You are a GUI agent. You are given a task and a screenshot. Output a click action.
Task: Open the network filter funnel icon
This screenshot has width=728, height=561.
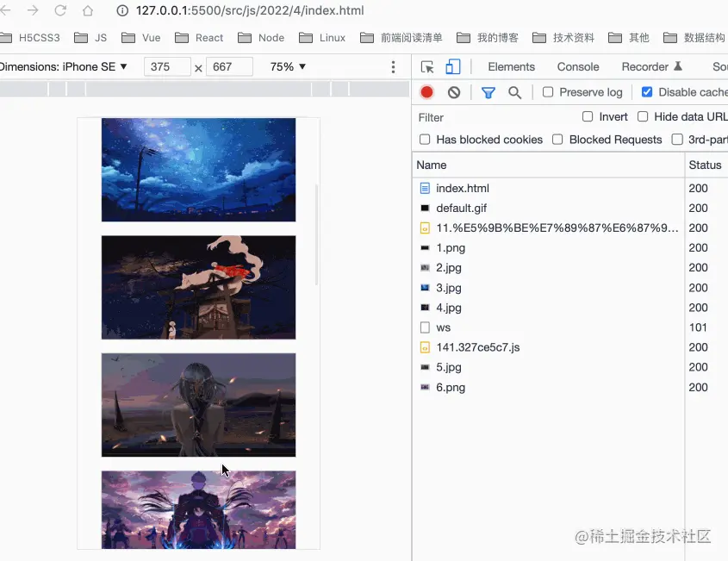click(x=488, y=91)
